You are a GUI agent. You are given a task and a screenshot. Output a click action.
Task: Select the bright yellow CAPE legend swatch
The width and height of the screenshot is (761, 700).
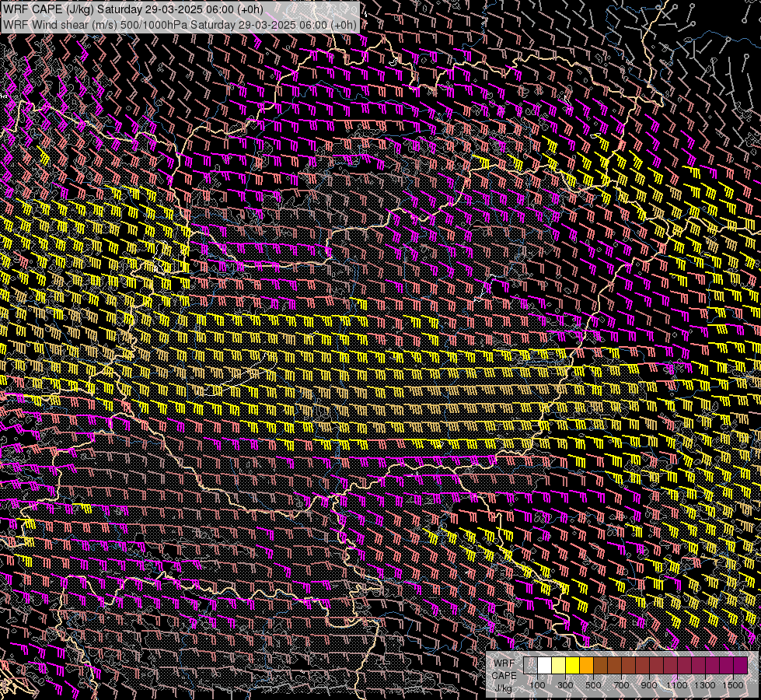point(573,665)
